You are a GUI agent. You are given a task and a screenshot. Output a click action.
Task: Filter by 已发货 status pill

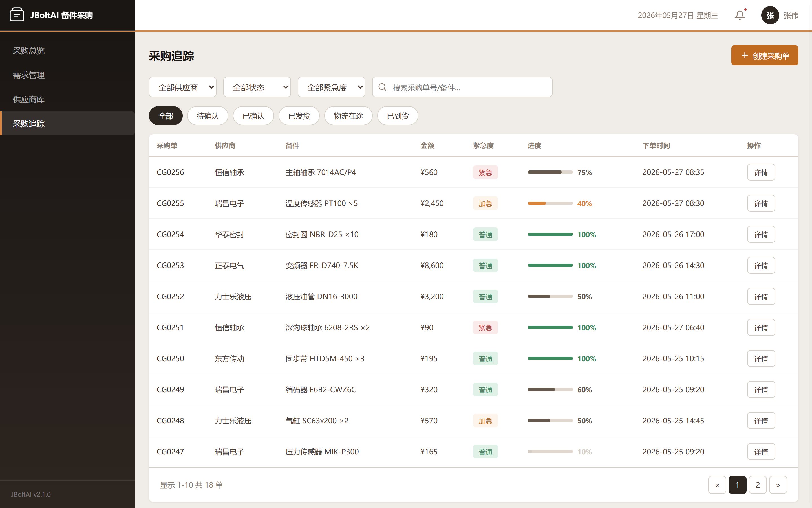[299, 116]
